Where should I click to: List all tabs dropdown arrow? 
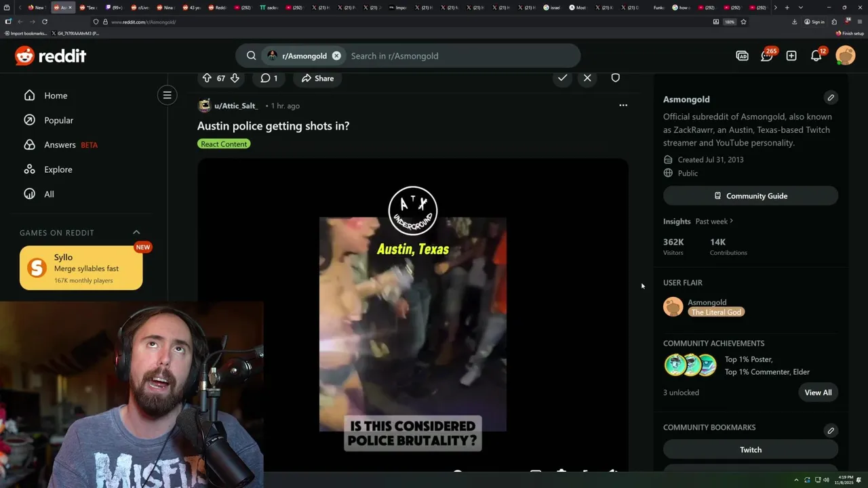pos(801,7)
